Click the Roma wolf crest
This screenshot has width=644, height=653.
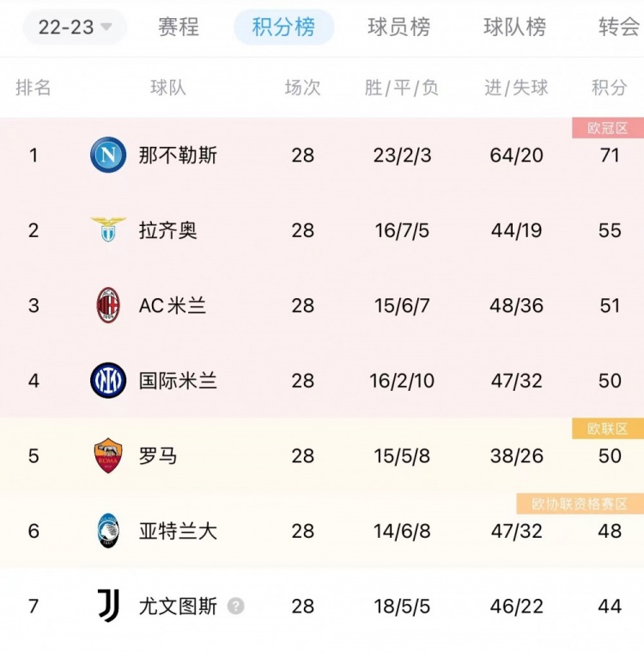(x=108, y=455)
